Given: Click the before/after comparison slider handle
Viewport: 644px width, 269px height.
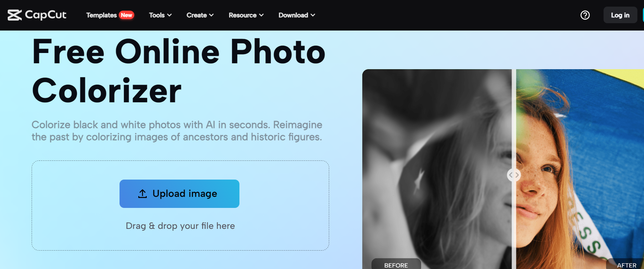Looking at the screenshot, I should tap(514, 175).
